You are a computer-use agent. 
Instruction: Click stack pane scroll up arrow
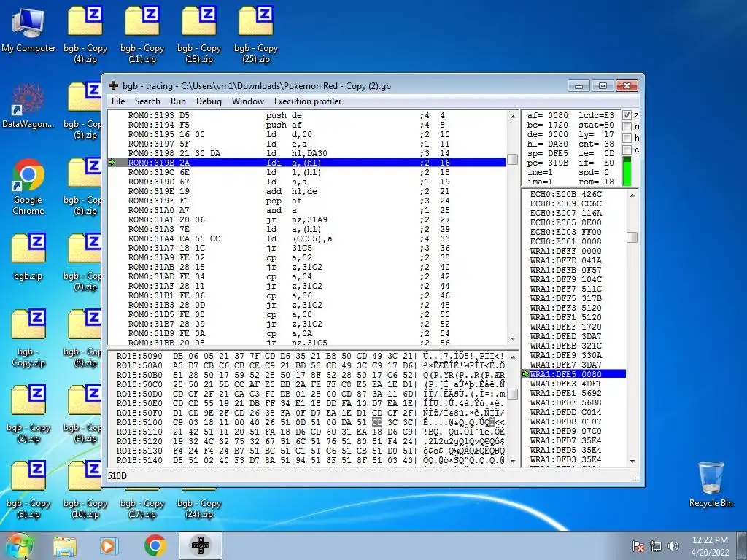click(632, 195)
